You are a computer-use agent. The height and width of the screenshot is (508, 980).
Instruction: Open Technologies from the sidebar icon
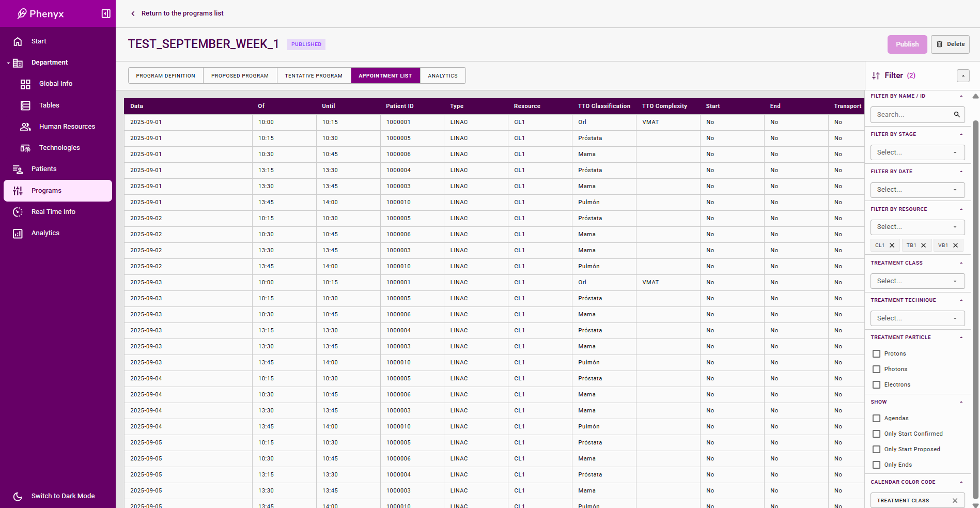(25, 148)
